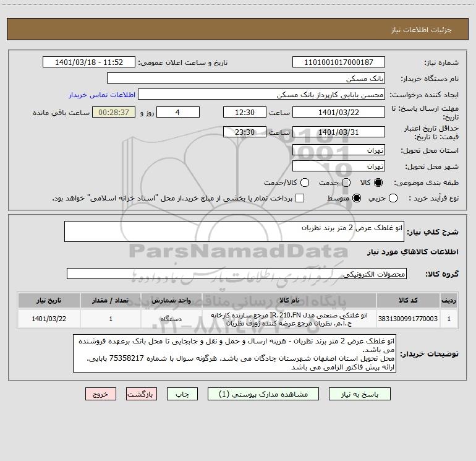The height and width of the screenshot is (461, 476).
Task: Click the توضیحات خریدار text area
Action: click(234, 353)
